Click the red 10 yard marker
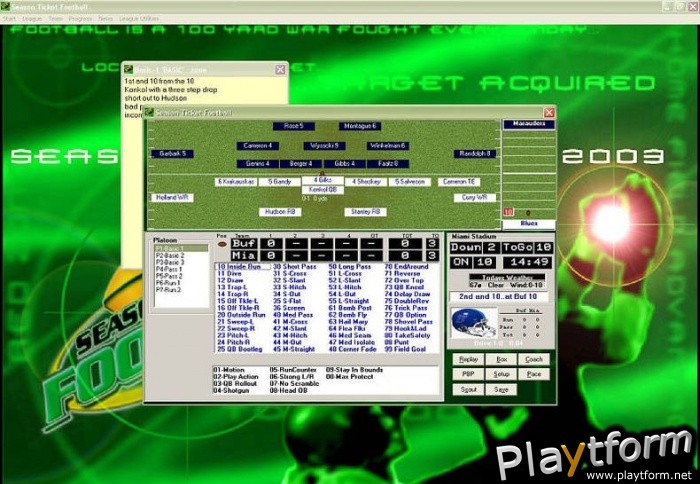700x484 pixels. click(508, 212)
